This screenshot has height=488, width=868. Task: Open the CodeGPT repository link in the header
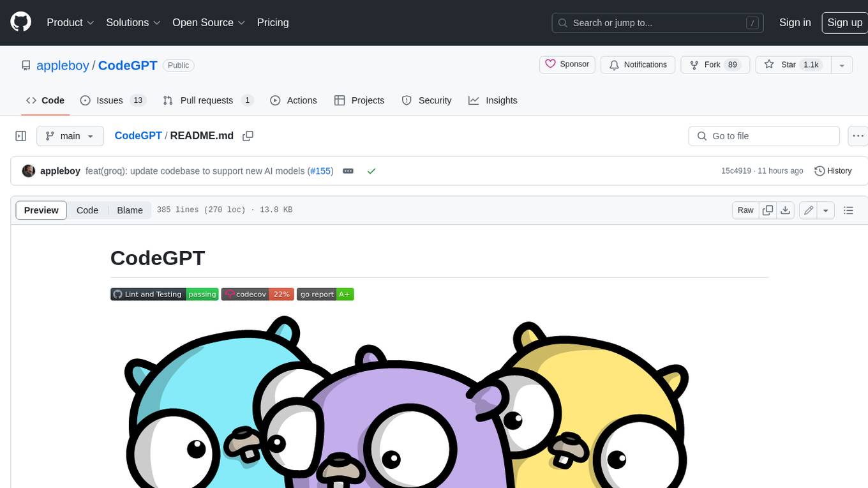tap(128, 65)
